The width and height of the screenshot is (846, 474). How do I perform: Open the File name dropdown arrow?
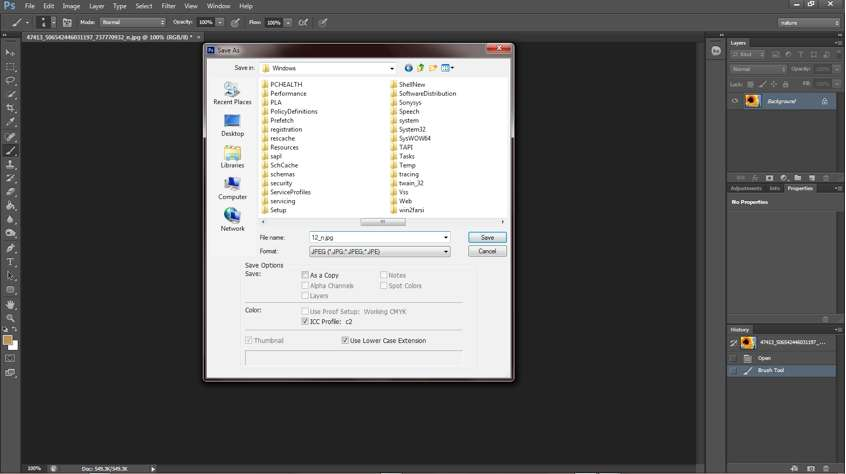[446, 237]
